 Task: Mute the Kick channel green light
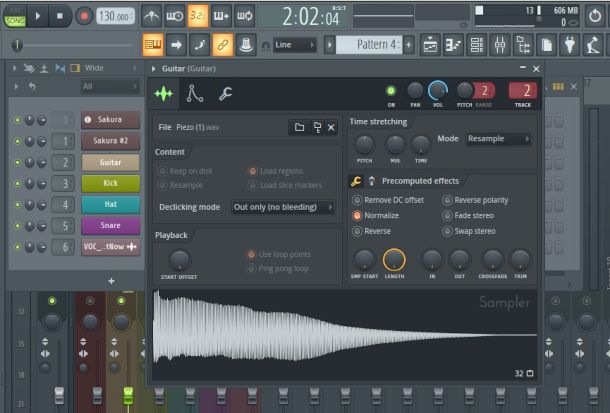(17, 184)
